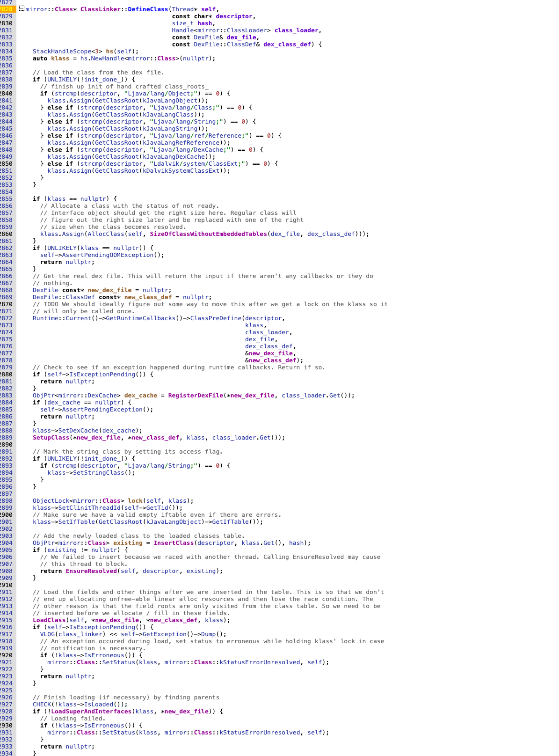Click the hs variable declaration
Screen dimensions: 559x756
click(109, 51)
